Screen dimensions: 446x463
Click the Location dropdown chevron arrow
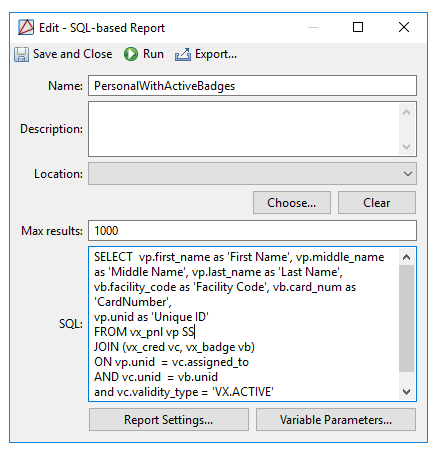click(x=408, y=174)
